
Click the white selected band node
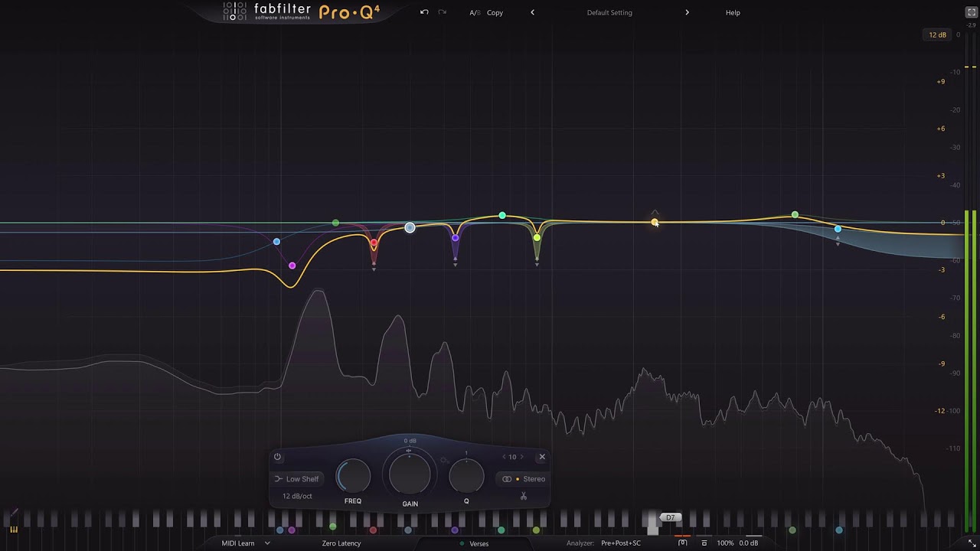(410, 227)
